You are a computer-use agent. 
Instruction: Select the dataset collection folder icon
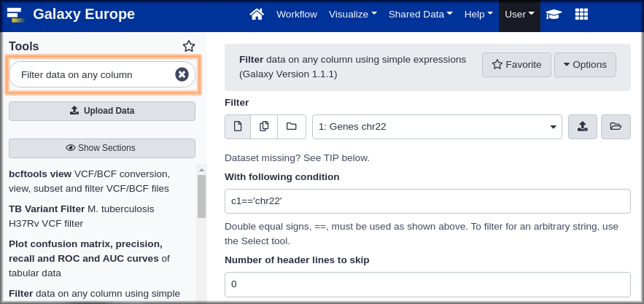click(292, 127)
